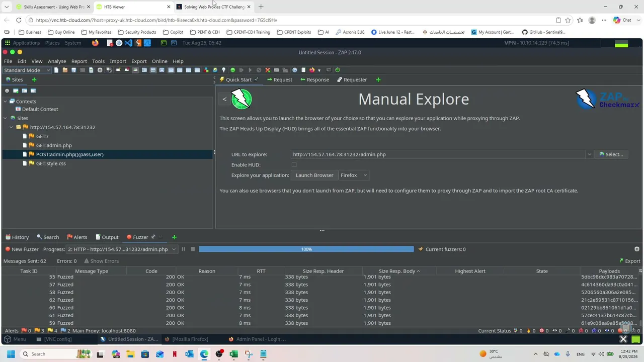Open the File menu
This screenshot has width=644, height=362.
(x=8, y=61)
